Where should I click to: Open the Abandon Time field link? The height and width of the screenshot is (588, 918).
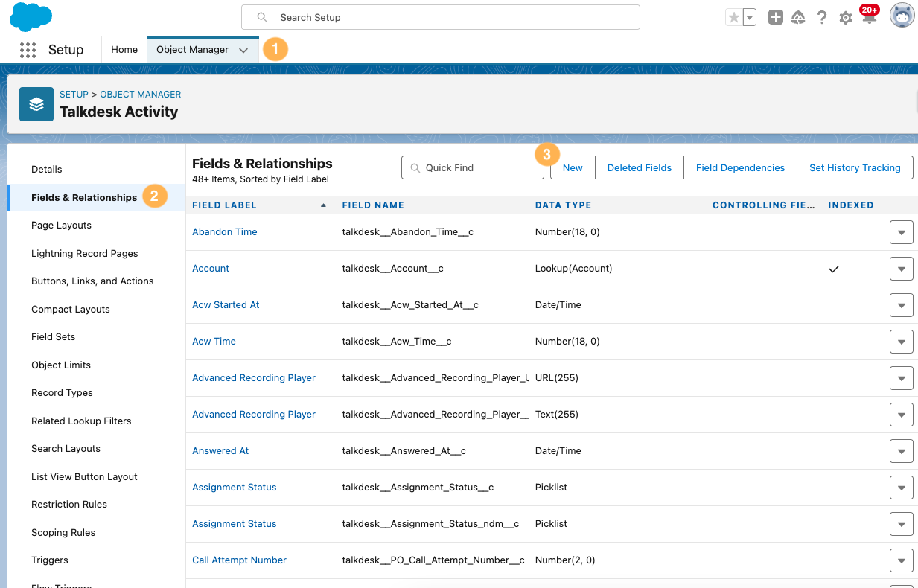[225, 232]
